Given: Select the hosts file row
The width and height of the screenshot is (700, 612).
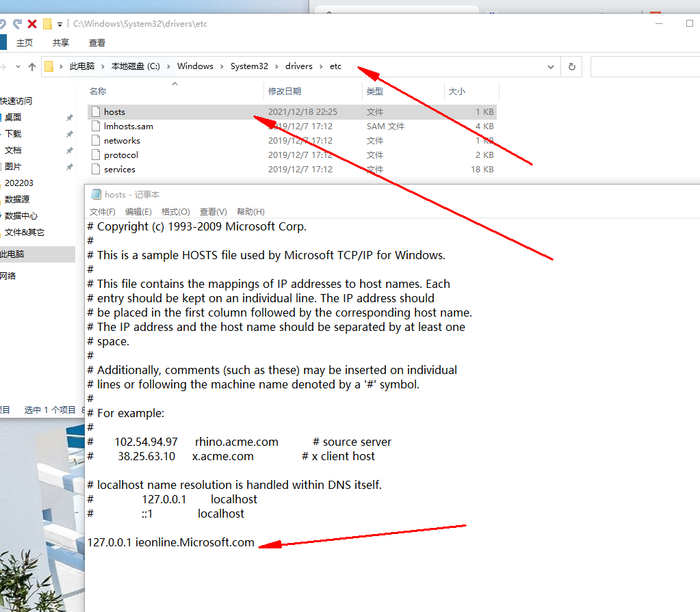Looking at the screenshot, I should (x=292, y=112).
